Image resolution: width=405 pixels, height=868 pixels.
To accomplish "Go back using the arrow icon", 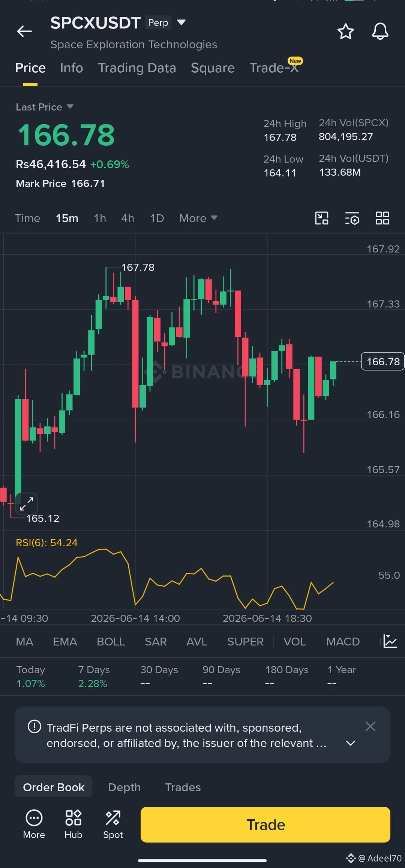I will pos(24,31).
